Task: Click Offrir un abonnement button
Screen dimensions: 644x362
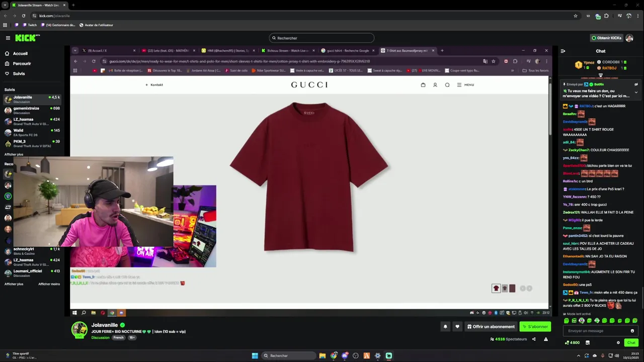Action: [491, 327]
